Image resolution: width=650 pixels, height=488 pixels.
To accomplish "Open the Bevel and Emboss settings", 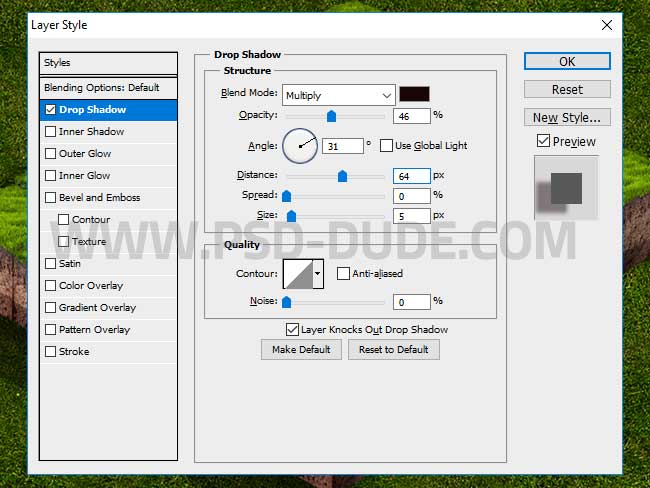I will point(99,198).
